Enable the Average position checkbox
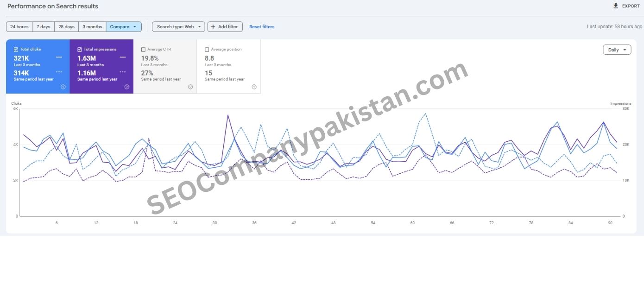644x290 pixels. (207, 49)
